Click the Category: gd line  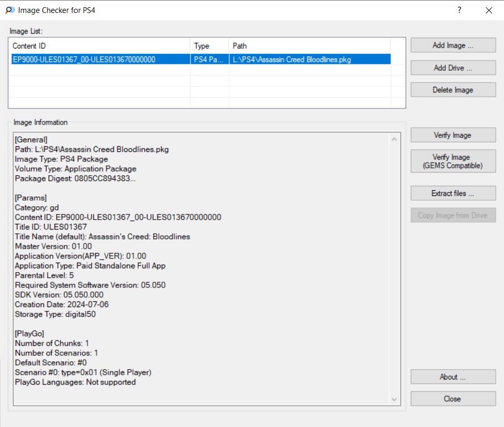[37, 208]
